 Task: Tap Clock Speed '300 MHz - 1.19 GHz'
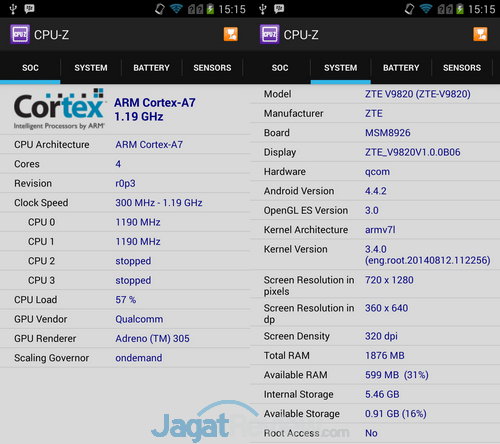click(x=159, y=203)
